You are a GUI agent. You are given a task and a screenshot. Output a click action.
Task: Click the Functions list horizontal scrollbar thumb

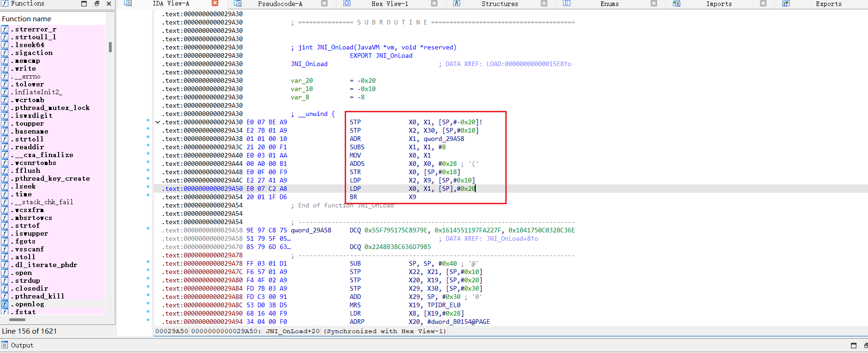click(18, 320)
